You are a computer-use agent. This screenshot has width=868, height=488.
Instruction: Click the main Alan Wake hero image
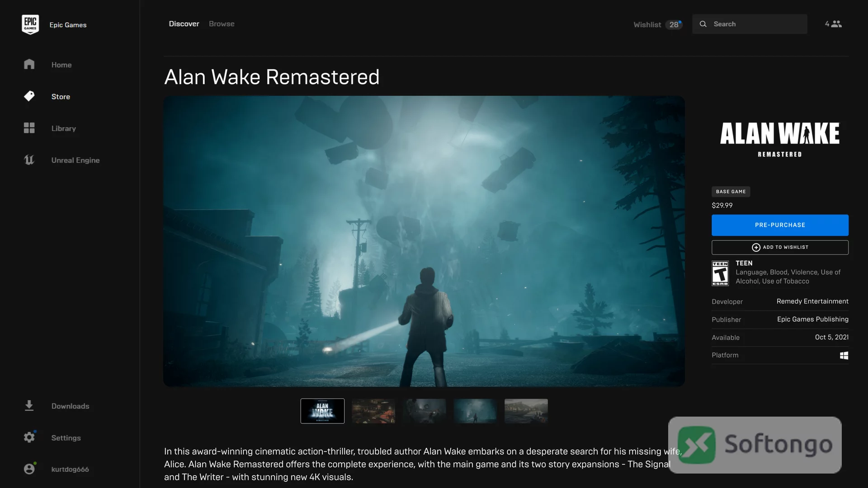click(x=424, y=241)
